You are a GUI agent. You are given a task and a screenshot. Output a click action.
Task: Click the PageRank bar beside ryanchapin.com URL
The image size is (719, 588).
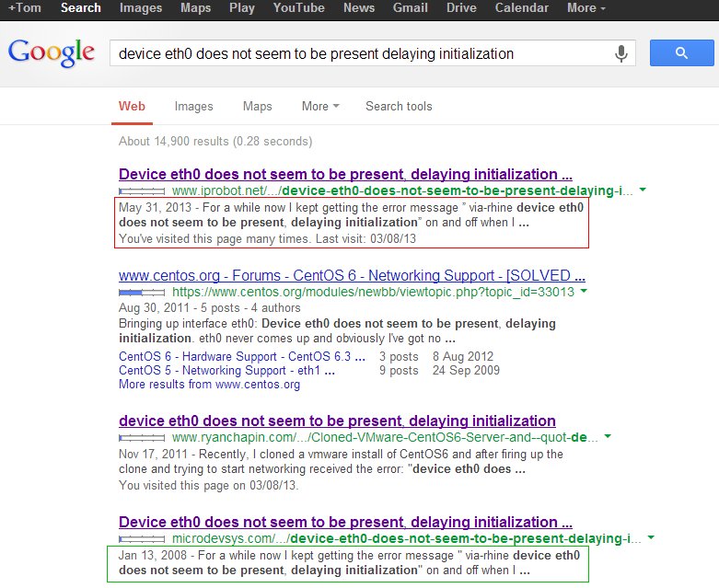pos(142,438)
